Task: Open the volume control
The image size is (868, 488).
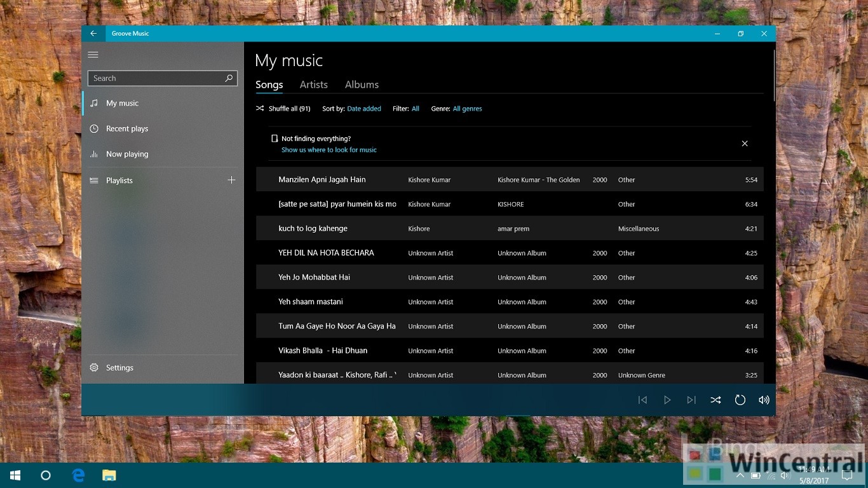Action: coord(764,400)
